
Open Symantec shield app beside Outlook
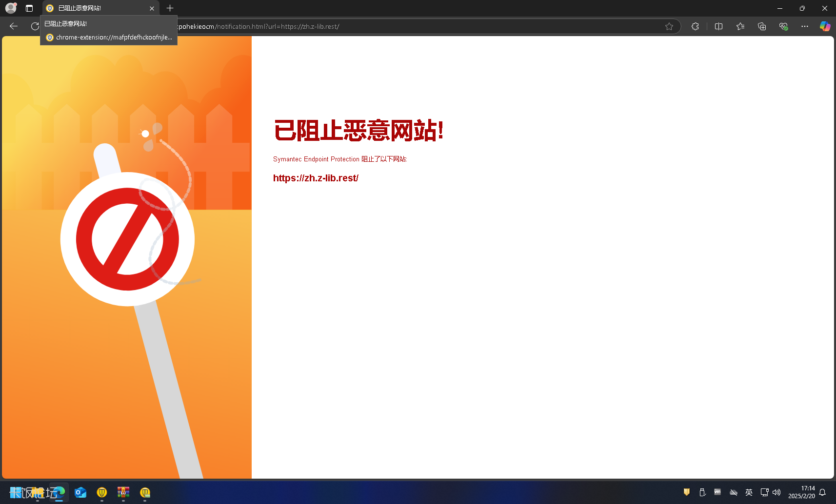pos(102,492)
